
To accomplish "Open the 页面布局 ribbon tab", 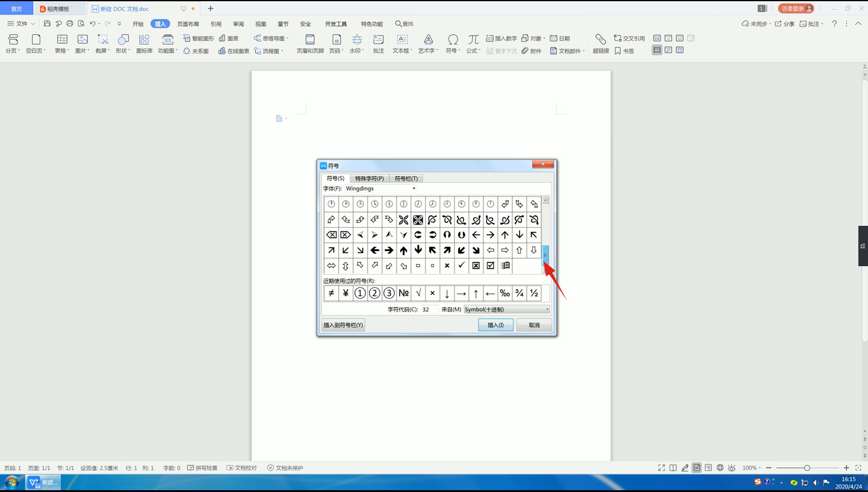I will (188, 24).
